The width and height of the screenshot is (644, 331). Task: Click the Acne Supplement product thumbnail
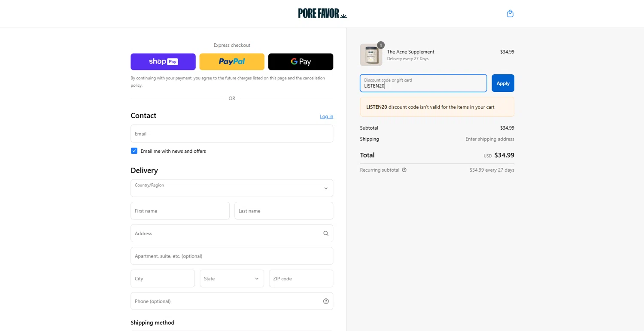point(371,55)
